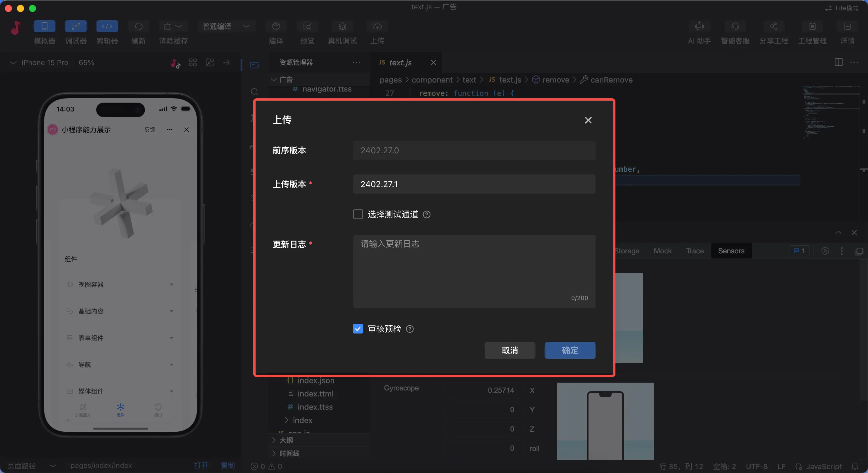Click the split editor layout icon
Screen dimensions: 868x473
838,62
